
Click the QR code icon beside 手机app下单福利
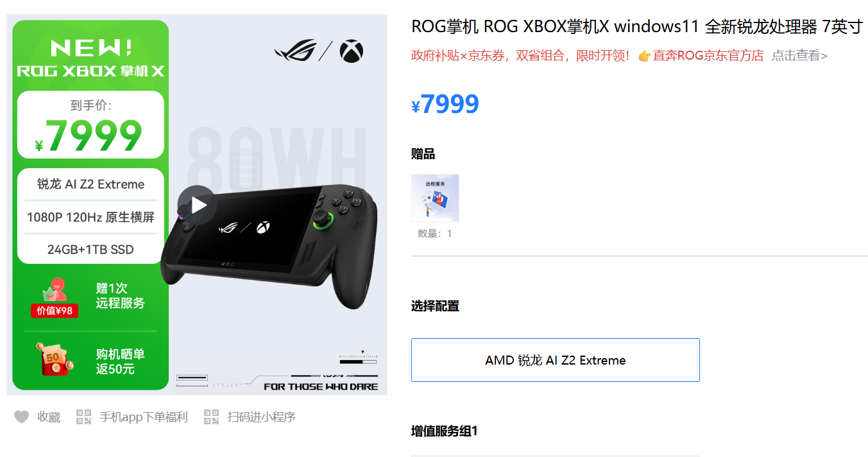click(x=84, y=417)
